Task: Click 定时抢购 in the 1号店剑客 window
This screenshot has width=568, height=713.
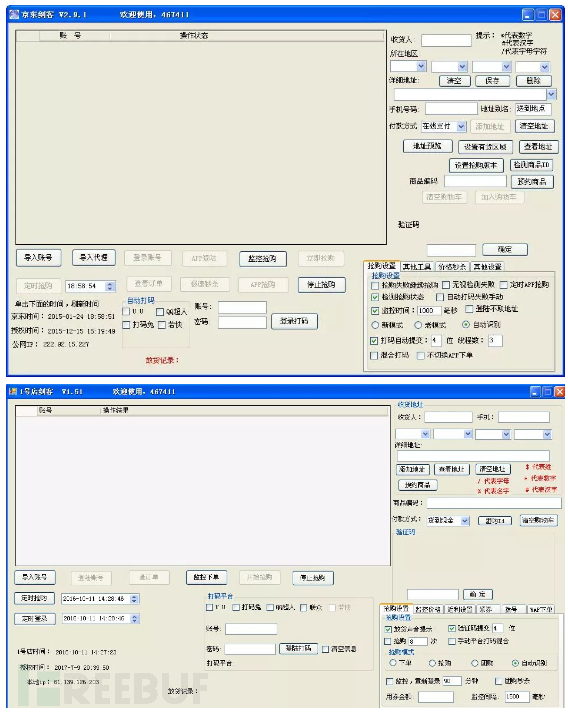Action: [35, 598]
